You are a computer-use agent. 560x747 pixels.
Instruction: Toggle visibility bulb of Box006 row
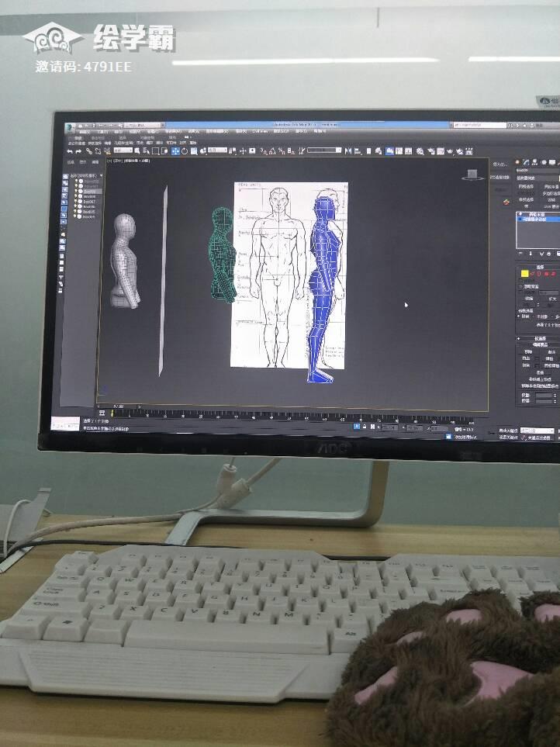(x=75, y=206)
